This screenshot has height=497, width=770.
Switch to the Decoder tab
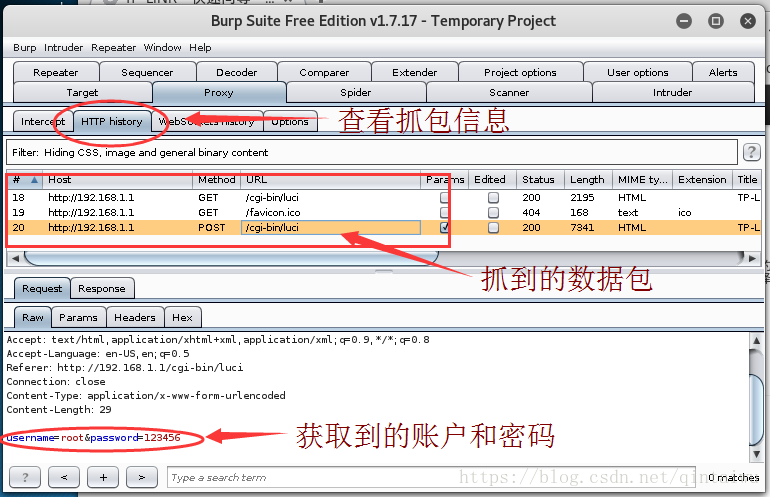point(237,72)
